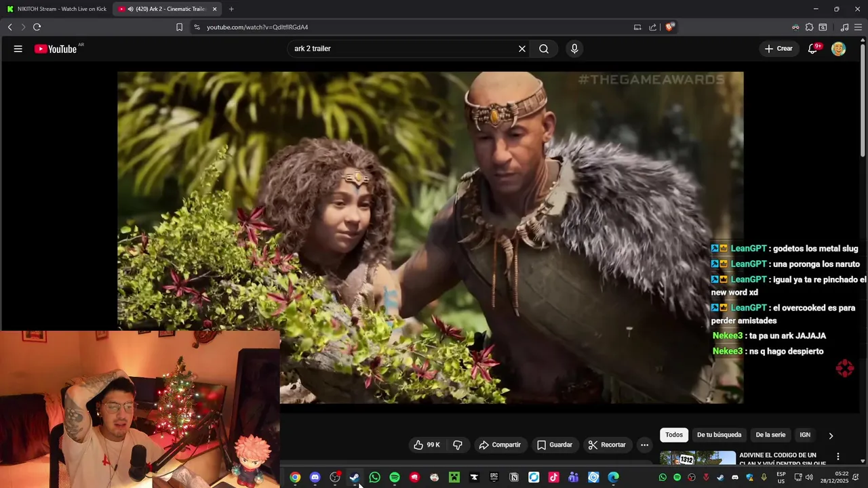The width and height of the screenshot is (868, 488).
Task: Open the microphone icon in the system tray
Action: click(764, 477)
